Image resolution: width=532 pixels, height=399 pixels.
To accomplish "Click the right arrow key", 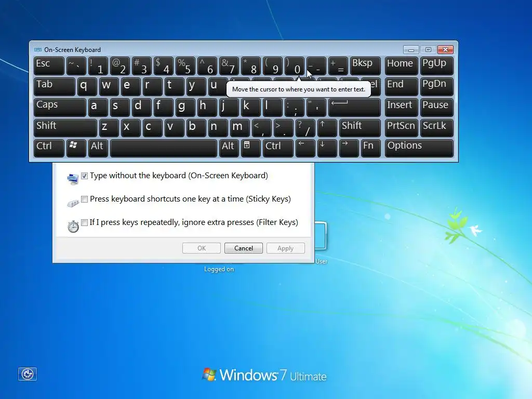I will 349,148.
